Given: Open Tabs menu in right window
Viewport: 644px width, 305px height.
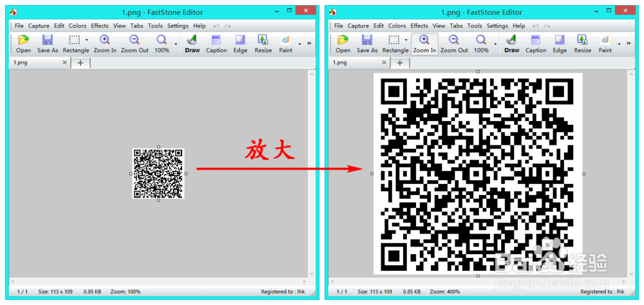Looking at the screenshot, I should (457, 26).
